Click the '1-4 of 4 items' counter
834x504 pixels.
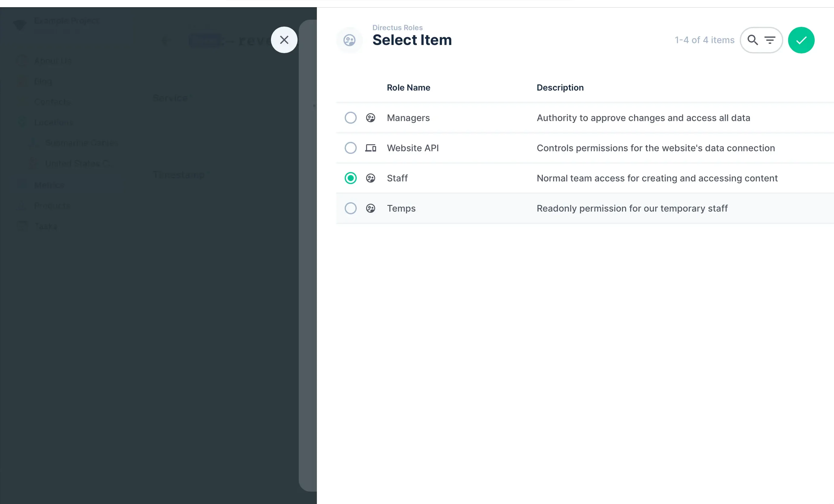(x=704, y=40)
